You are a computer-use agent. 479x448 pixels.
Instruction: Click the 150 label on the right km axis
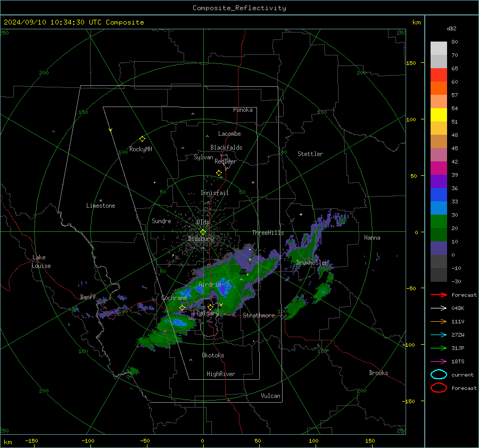coord(411,63)
